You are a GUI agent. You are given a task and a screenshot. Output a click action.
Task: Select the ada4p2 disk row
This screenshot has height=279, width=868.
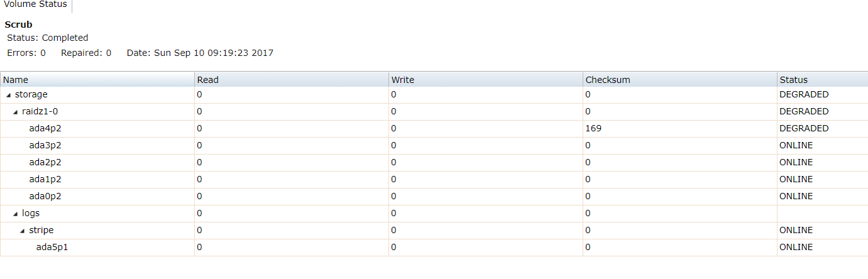(434, 129)
